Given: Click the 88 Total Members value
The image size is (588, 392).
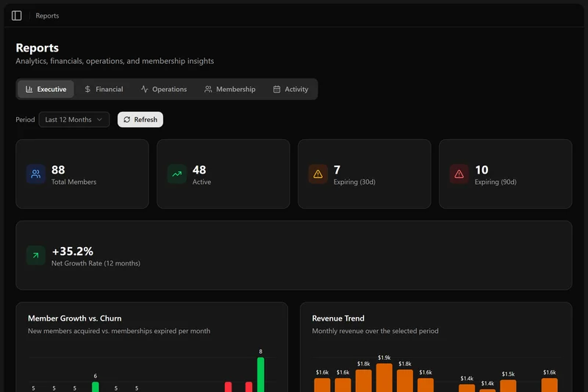Looking at the screenshot, I should (x=58, y=170).
